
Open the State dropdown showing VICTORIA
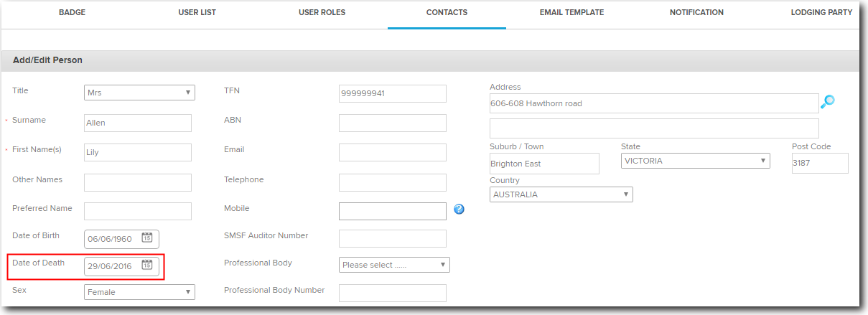click(695, 161)
